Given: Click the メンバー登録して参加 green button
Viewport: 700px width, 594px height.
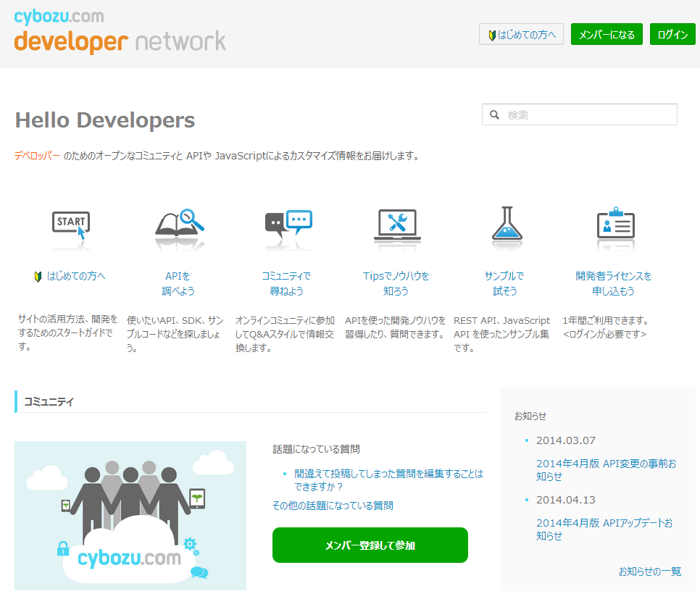Looking at the screenshot, I should pyautogui.click(x=370, y=545).
